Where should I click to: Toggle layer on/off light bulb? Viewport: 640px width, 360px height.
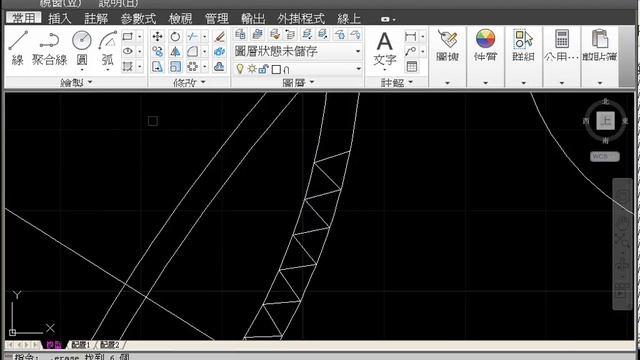(x=240, y=69)
